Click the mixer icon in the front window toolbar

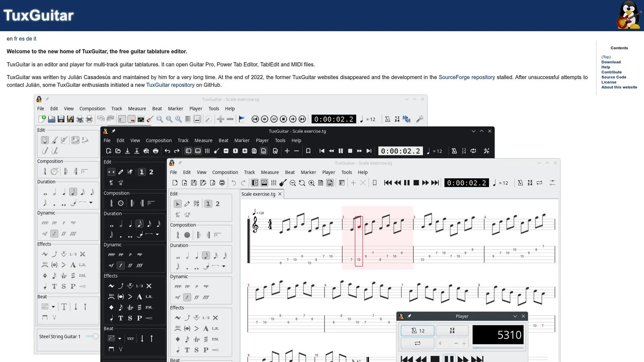click(274, 183)
